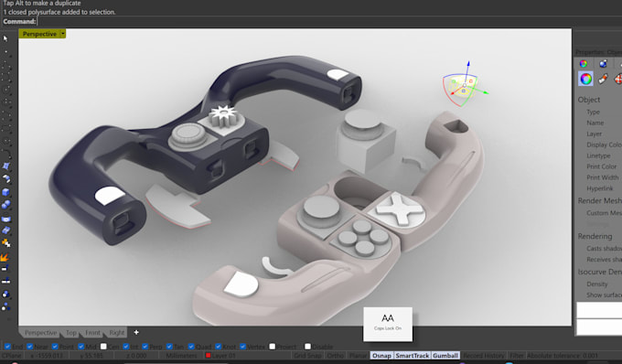Pick the single Point tool in sidebar

(5, 51)
